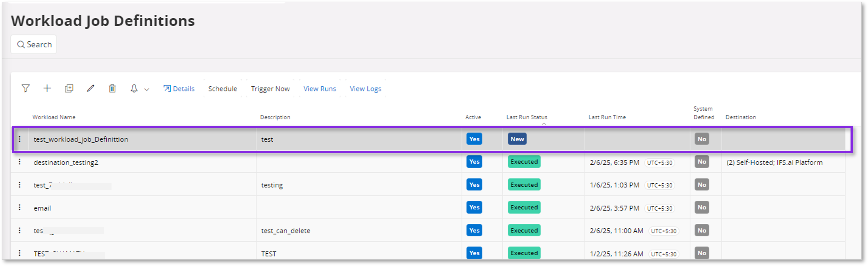Select the duplicate record icon
Viewport: 868px width, 266px height.
point(69,88)
